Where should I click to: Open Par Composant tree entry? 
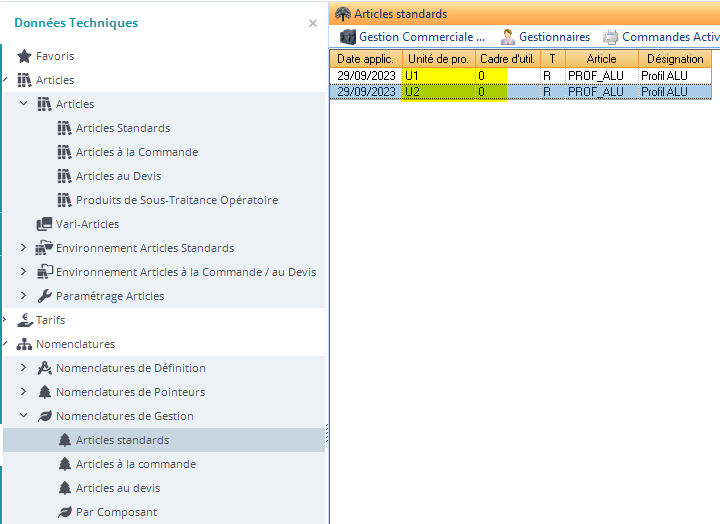pos(116,512)
